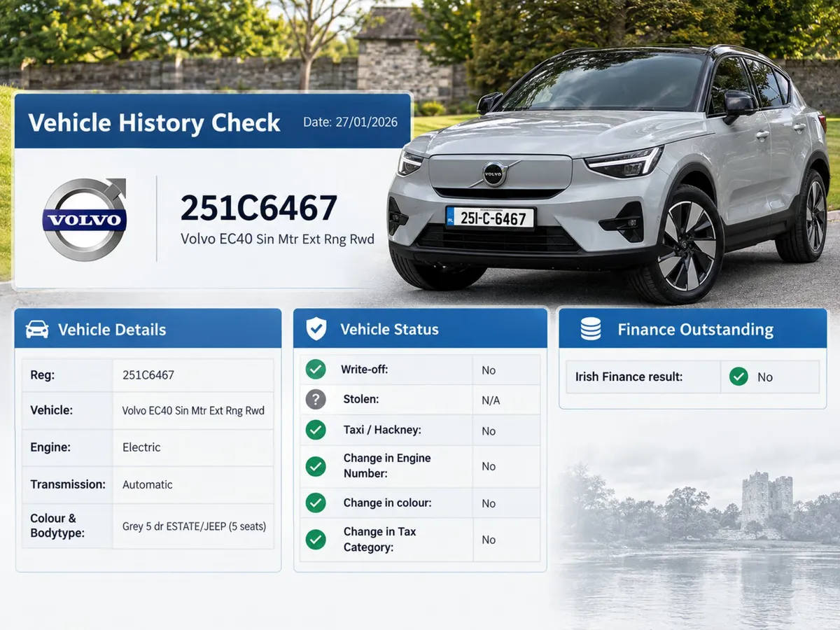
Task: Click the No value for Irish Finance result
Action: point(765,377)
